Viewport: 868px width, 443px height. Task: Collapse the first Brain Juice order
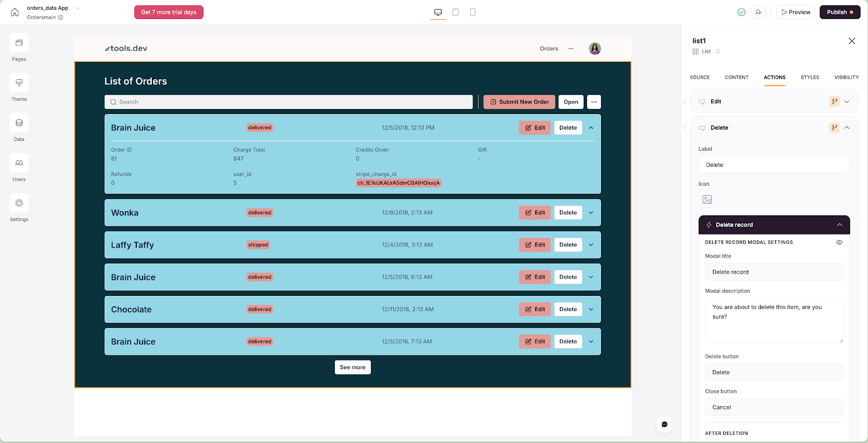click(591, 128)
